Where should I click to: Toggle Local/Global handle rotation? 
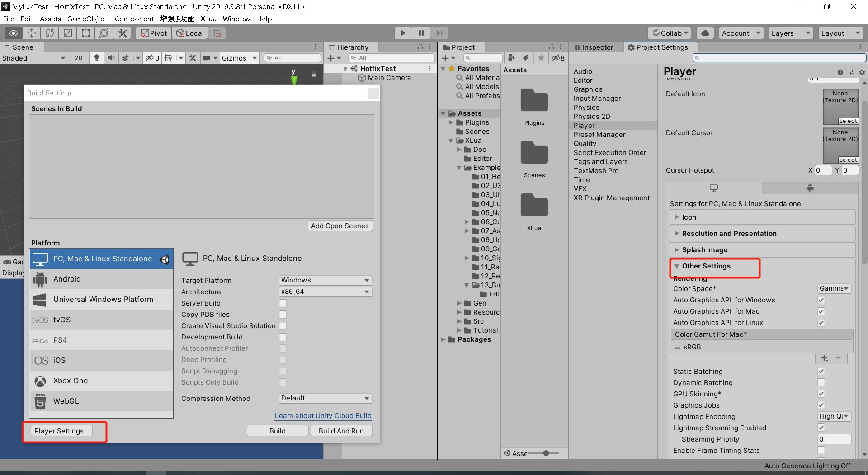[190, 33]
